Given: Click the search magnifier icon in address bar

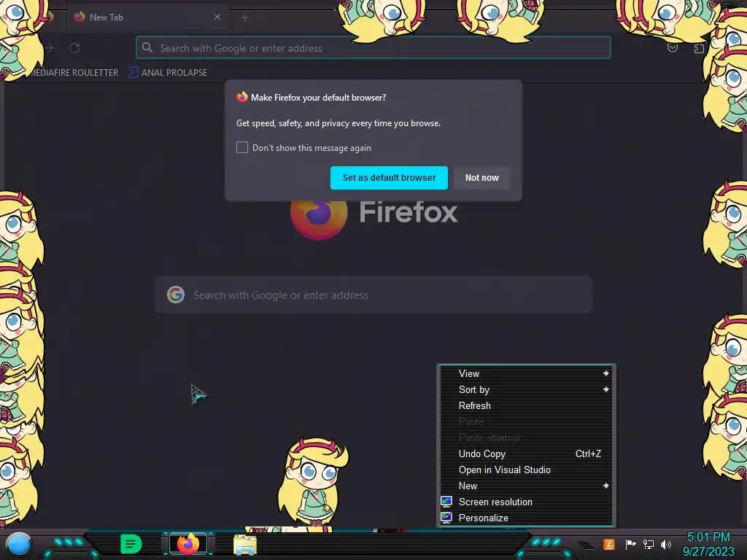Looking at the screenshot, I should tap(147, 47).
